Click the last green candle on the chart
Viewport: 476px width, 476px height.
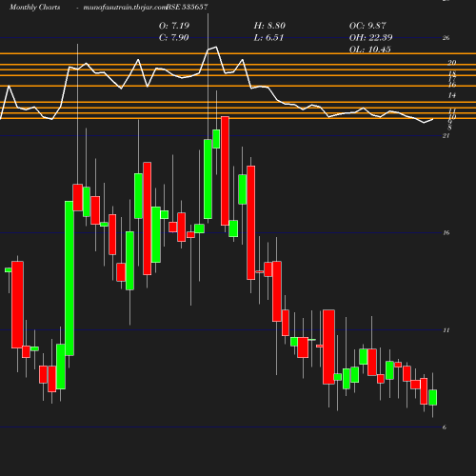point(433,397)
